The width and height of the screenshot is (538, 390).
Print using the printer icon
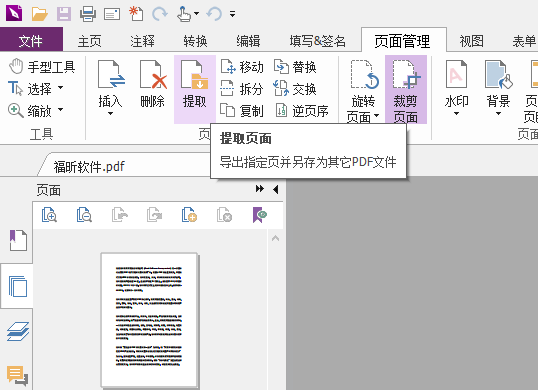tap(88, 14)
